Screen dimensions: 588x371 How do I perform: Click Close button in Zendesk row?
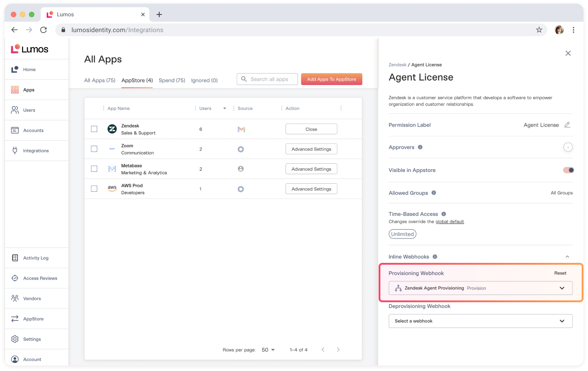pyautogui.click(x=311, y=129)
